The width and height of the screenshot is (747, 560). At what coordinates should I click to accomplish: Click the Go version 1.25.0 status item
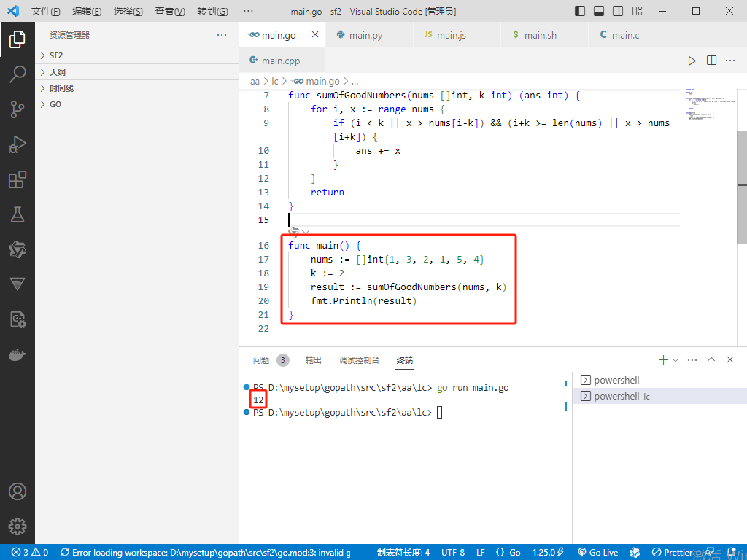click(x=549, y=553)
